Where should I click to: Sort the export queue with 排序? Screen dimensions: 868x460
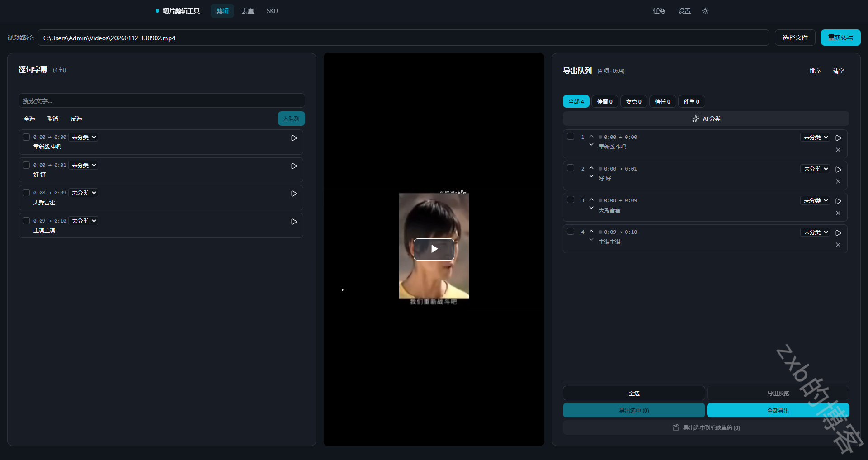815,71
